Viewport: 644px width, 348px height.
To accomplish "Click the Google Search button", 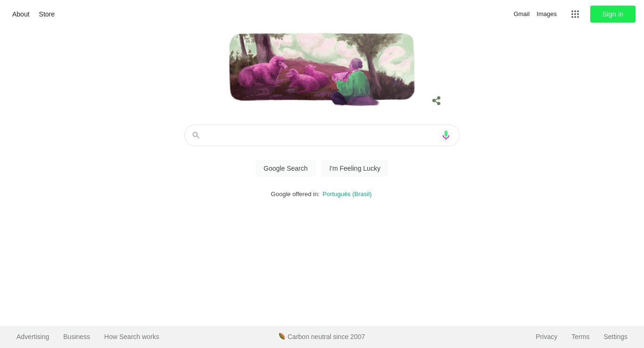I will [285, 168].
